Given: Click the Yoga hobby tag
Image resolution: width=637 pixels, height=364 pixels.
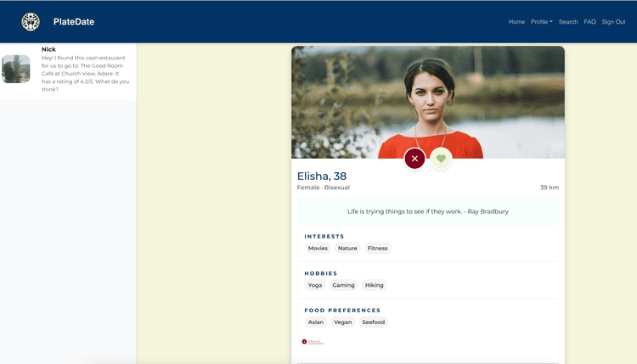Looking at the screenshot, I should pyautogui.click(x=315, y=285).
